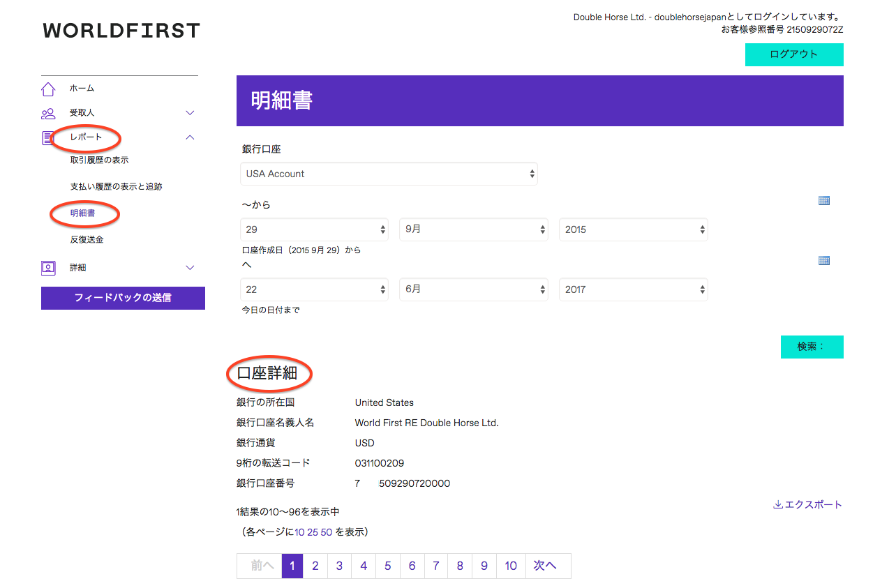Open 反復送金 submenu item
The image size is (896, 588).
(87, 240)
